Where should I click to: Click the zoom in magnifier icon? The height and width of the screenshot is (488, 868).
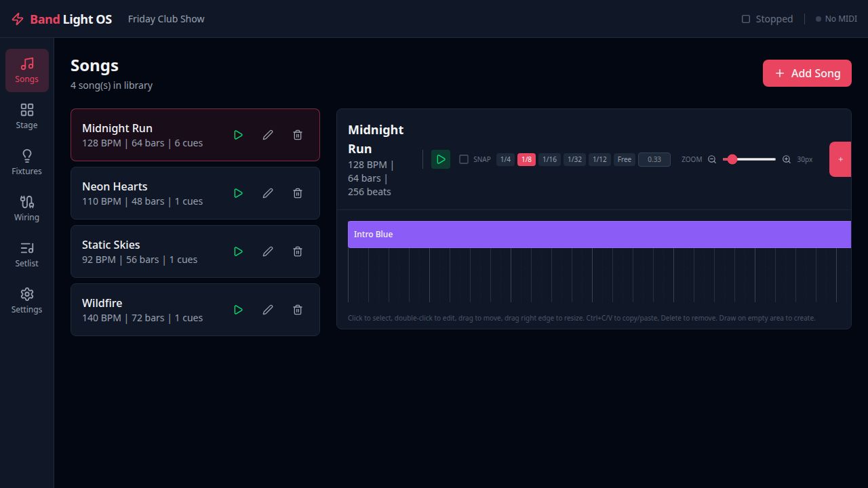point(787,159)
